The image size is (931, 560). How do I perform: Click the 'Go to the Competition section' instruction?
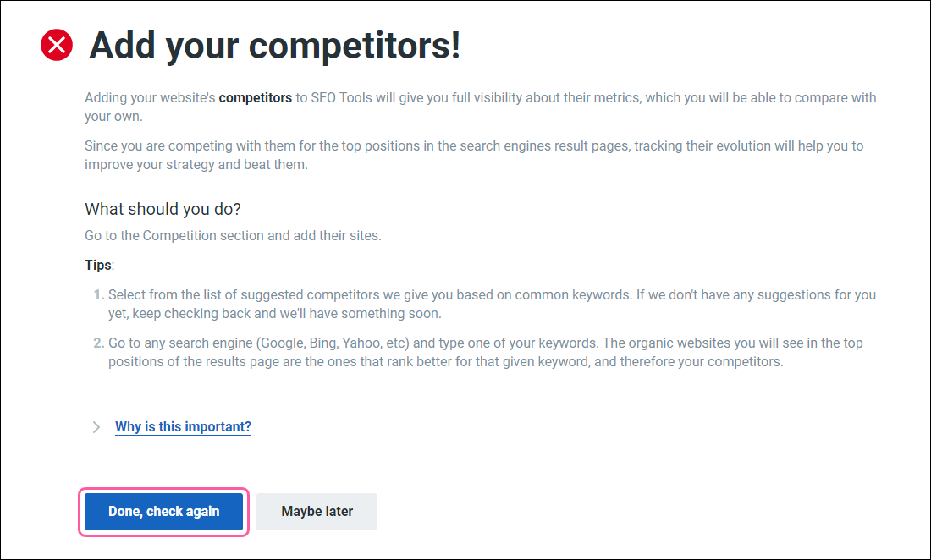pyautogui.click(x=233, y=235)
